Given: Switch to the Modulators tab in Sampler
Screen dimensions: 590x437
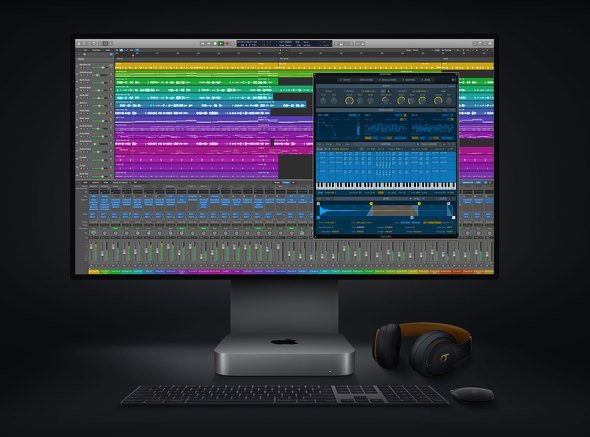Looking at the screenshot, I should coord(387,80).
